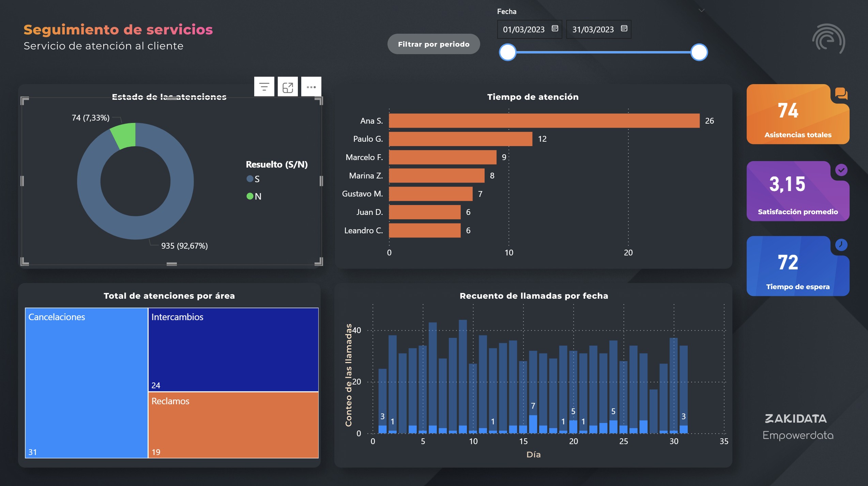868x486 pixels.
Task: Click the chat bubble icon on the orange KPI card
Action: (x=842, y=93)
